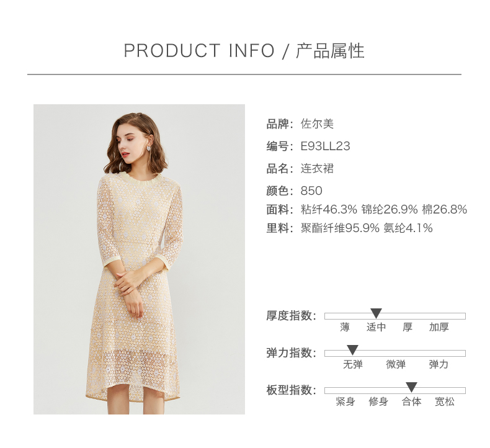This screenshot has height=448, width=490.
Task: Click the product code E93LL23
Action: 325,146
